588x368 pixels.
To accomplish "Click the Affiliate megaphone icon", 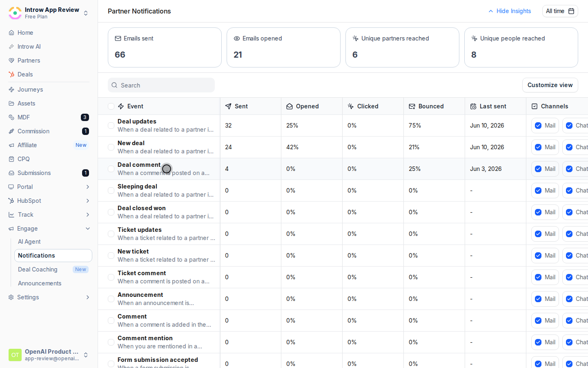I will pos(11,145).
